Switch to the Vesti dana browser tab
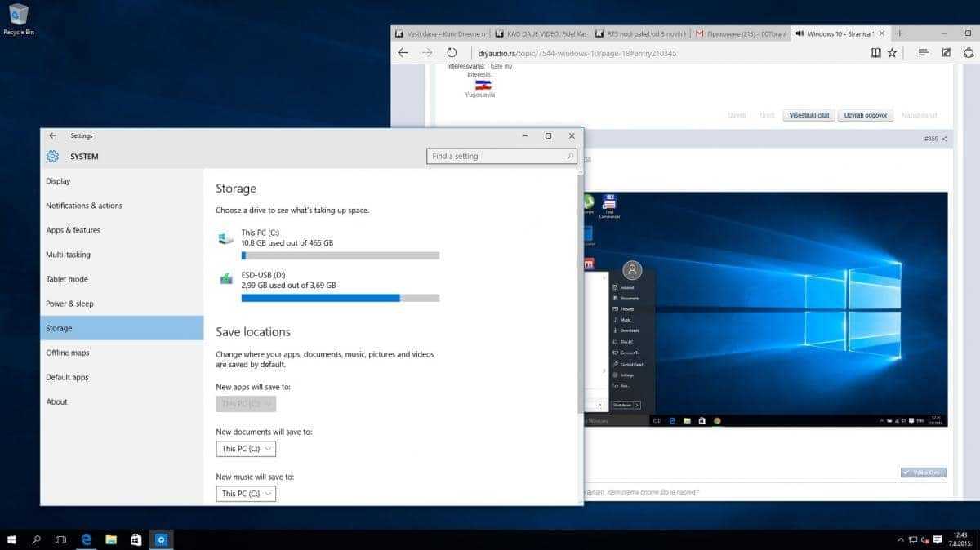Screen dimensions: 980x550 click(x=440, y=33)
